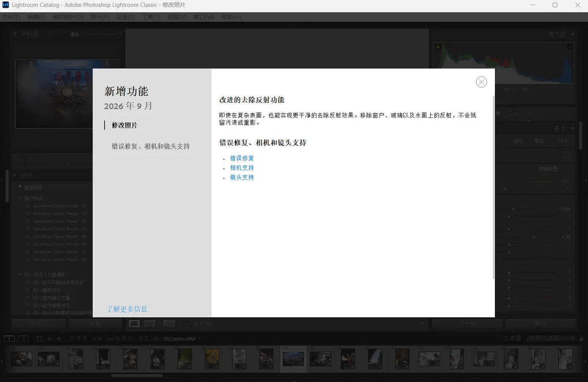
Task: Collapse the 用户预设 group triangle
Action: coord(20,198)
